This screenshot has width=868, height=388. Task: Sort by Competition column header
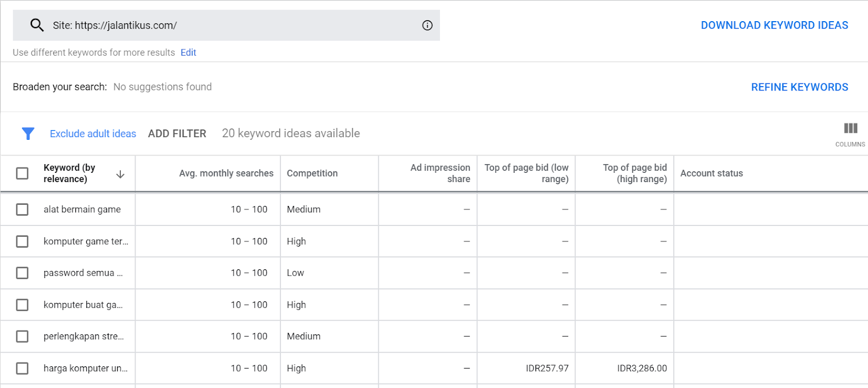point(312,173)
